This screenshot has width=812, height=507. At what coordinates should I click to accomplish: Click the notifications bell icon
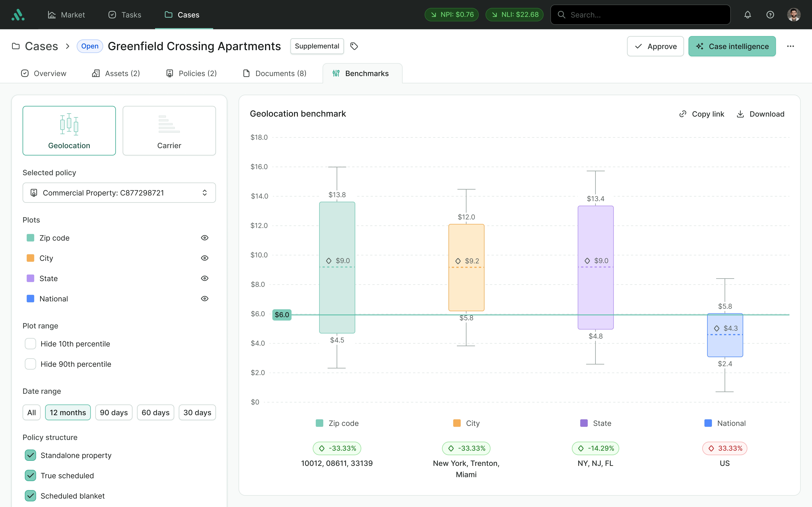point(747,15)
